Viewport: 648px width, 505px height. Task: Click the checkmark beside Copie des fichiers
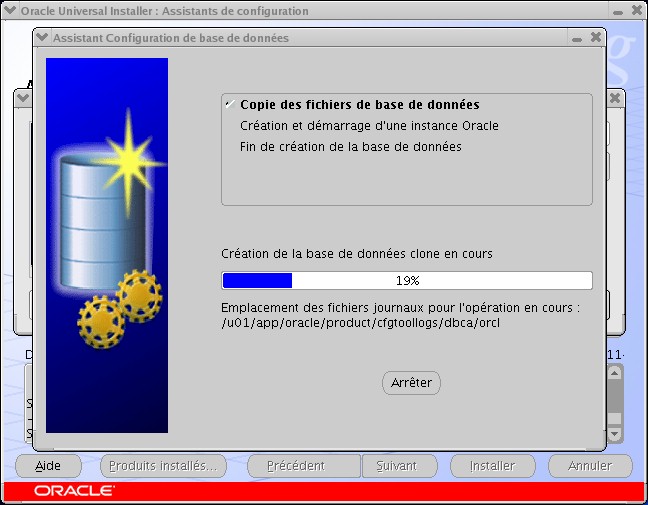tap(230, 104)
